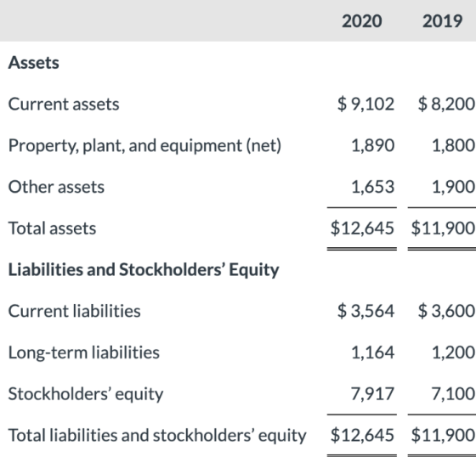Screen dimensions: 476x457
Task: Select the 2019 column header
Action: [442, 21]
